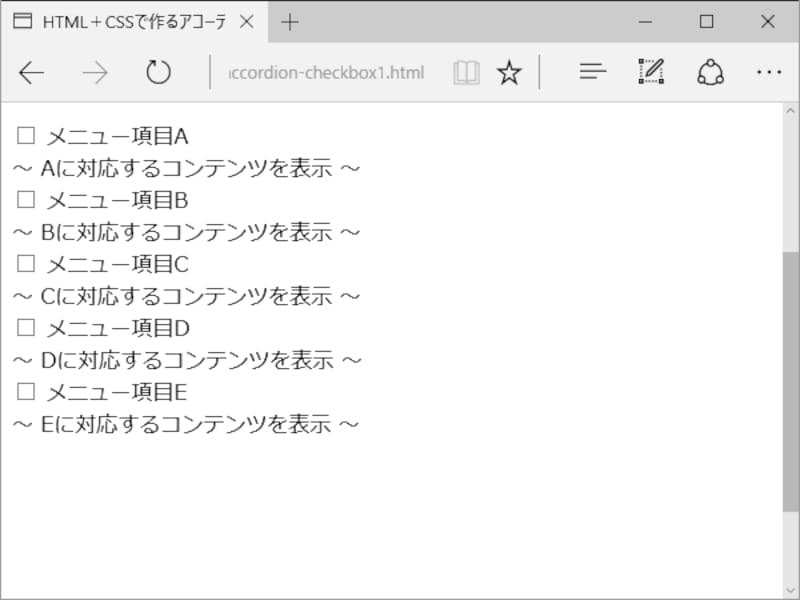
Task: Open the Hub three-lines icon
Action: pos(593,72)
